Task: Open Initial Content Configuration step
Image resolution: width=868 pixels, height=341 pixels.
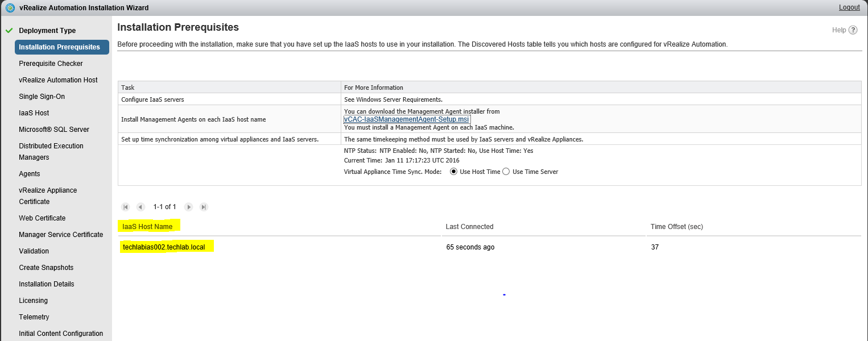Action: [61, 334]
